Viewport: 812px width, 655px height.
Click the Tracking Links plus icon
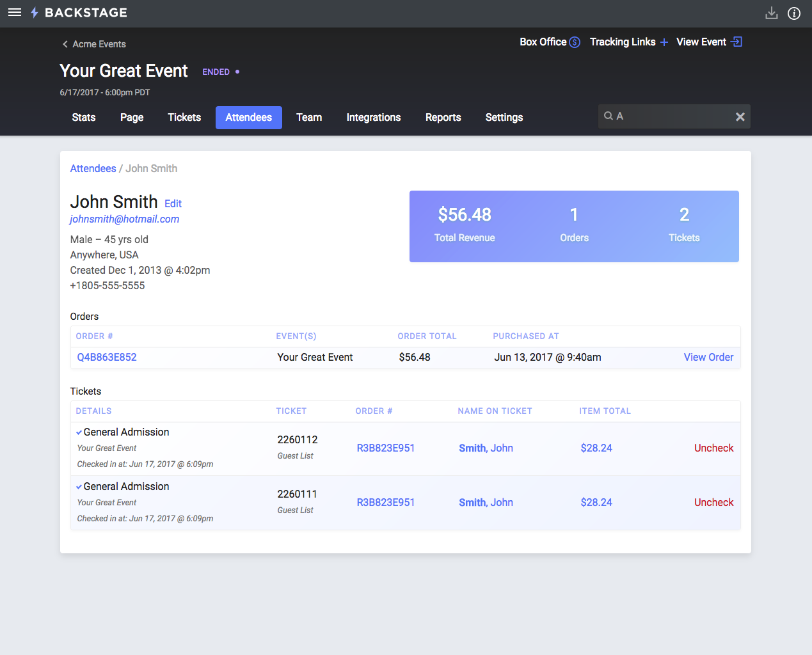click(664, 42)
